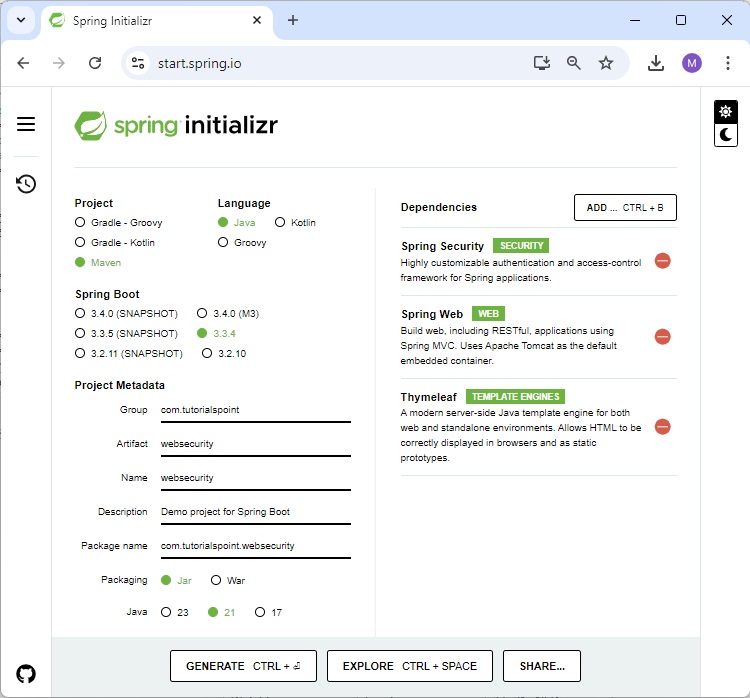Choose Java language

click(237, 222)
